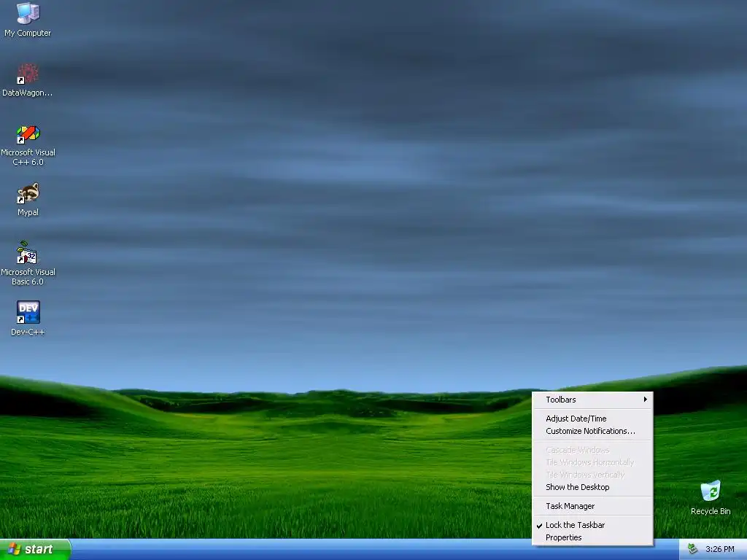Screen dimensions: 747x560
Task: Click the 3:26 PM taskbar clock
Action: [x=719, y=549]
